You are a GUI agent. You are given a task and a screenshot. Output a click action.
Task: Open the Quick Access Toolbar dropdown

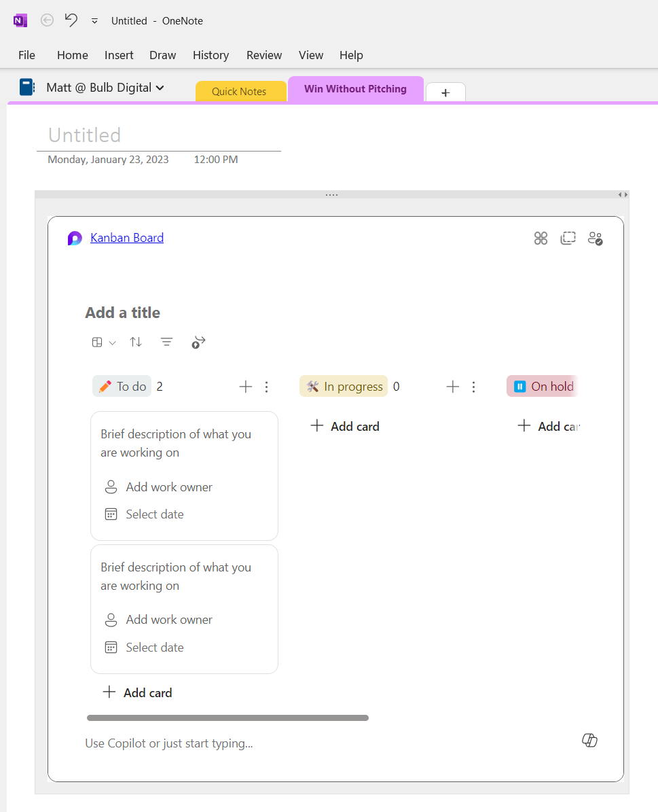pyautogui.click(x=94, y=21)
